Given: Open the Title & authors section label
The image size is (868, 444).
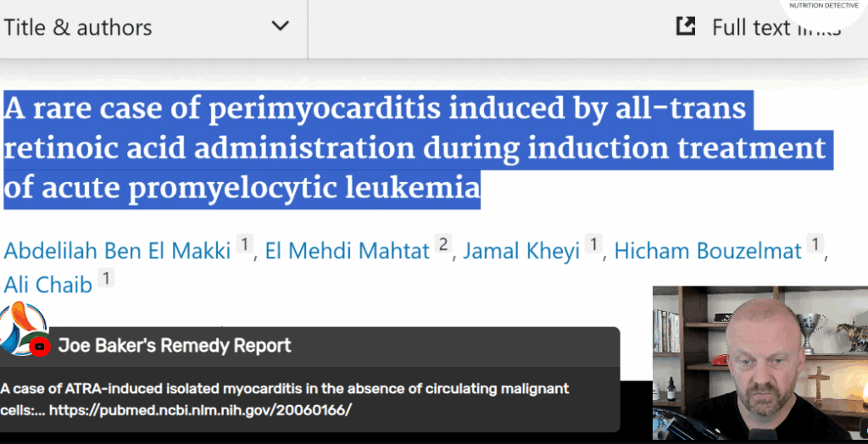Looking at the screenshot, I should click(x=77, y=27).
